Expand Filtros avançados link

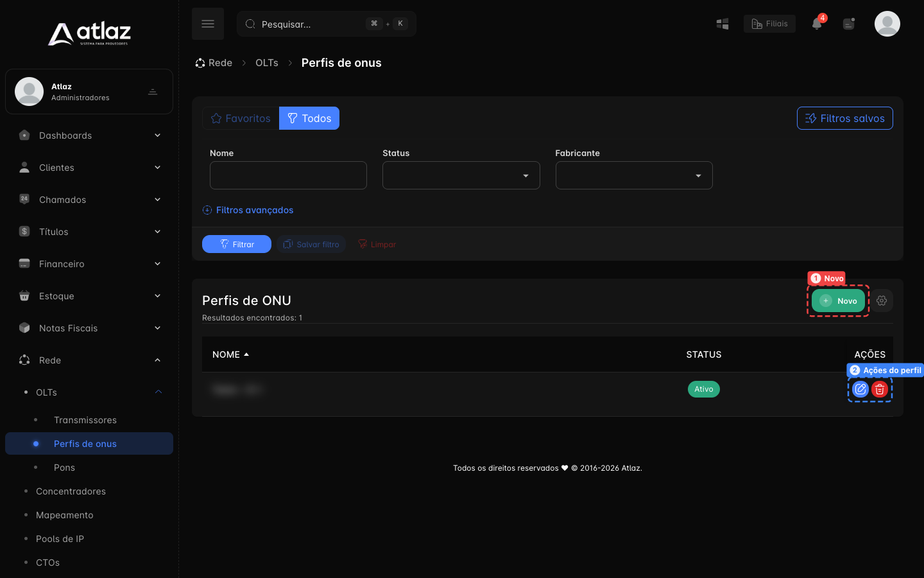(x=248, y=210)
